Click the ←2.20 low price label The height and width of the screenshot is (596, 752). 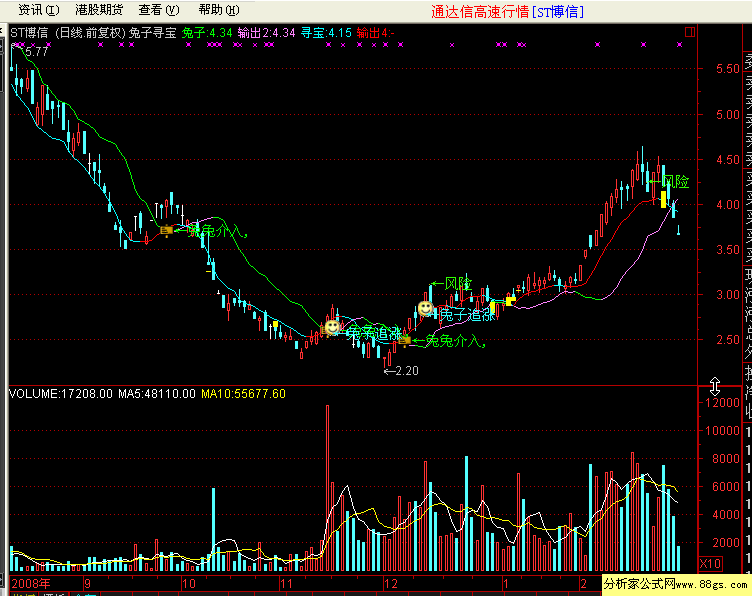(401, 371)
